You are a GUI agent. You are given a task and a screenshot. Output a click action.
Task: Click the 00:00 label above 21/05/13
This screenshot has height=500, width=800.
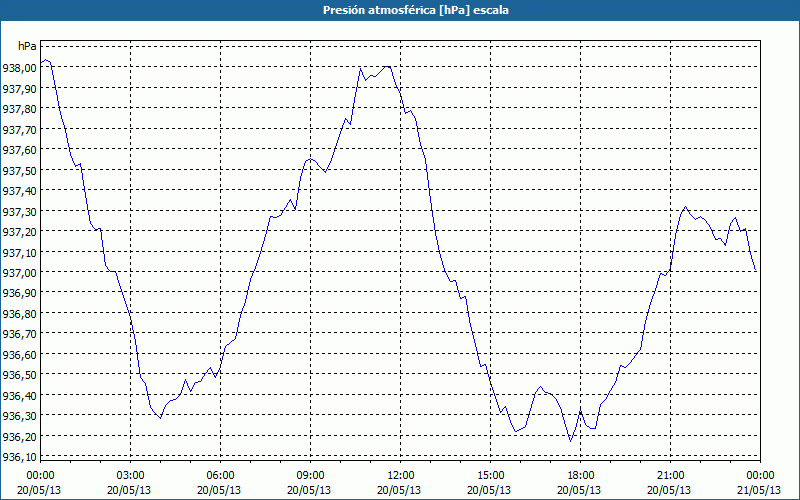[x=760, y=476]
